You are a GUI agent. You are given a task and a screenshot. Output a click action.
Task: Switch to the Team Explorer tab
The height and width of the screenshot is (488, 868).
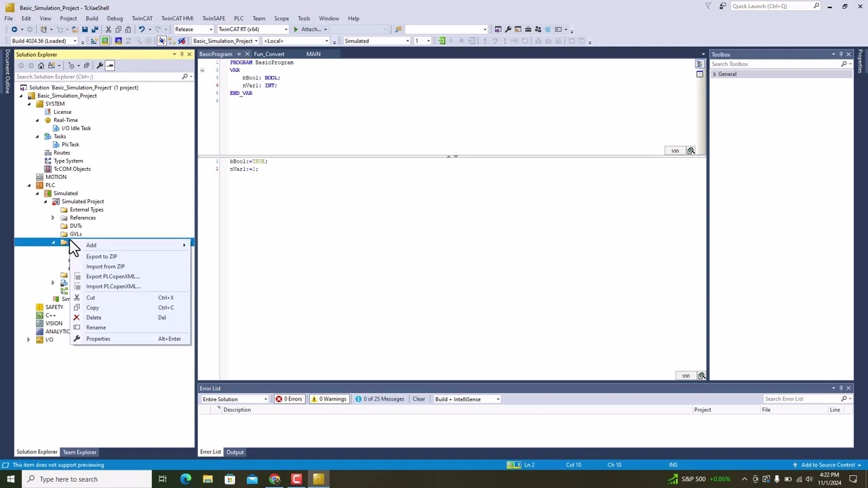coord(79,452)
